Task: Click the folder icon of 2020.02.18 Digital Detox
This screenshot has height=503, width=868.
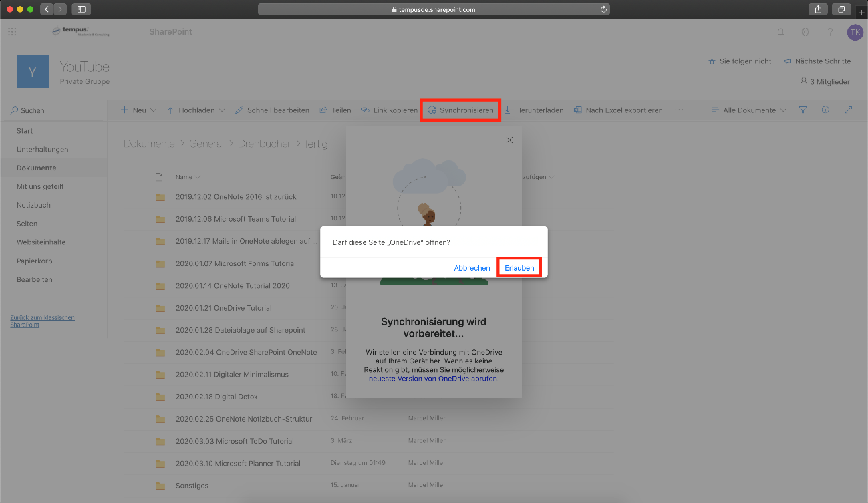Action: [160, 397]
